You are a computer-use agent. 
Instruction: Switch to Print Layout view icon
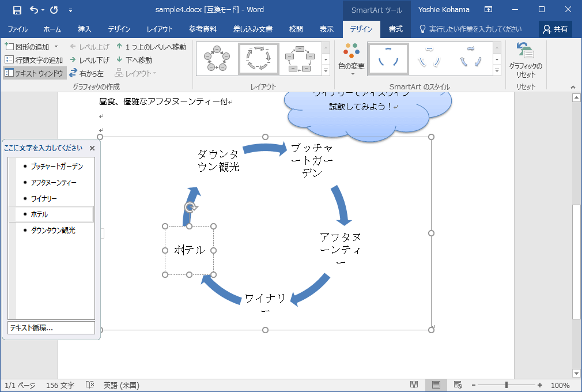(436, 385)
